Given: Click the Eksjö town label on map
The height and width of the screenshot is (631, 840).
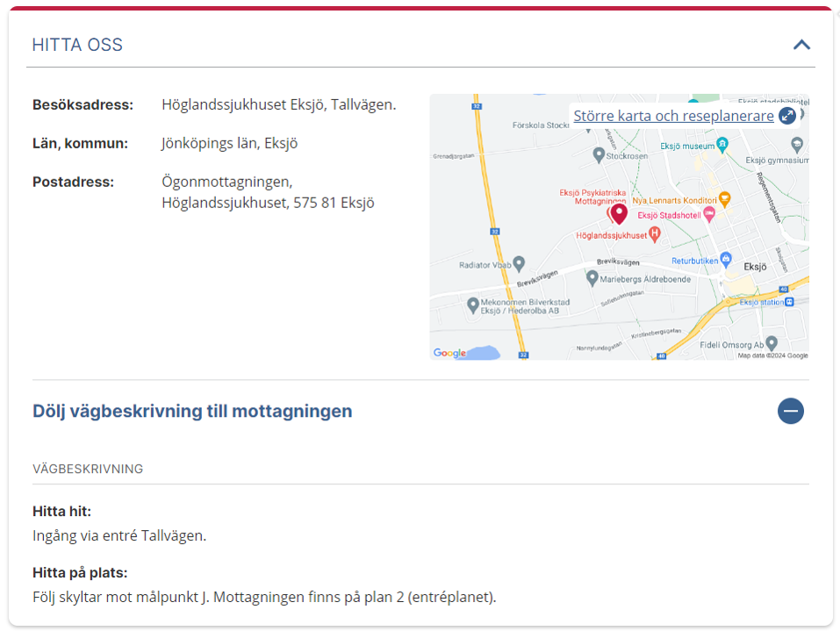Looking at the screenshot, I should [x=755, y=267].
